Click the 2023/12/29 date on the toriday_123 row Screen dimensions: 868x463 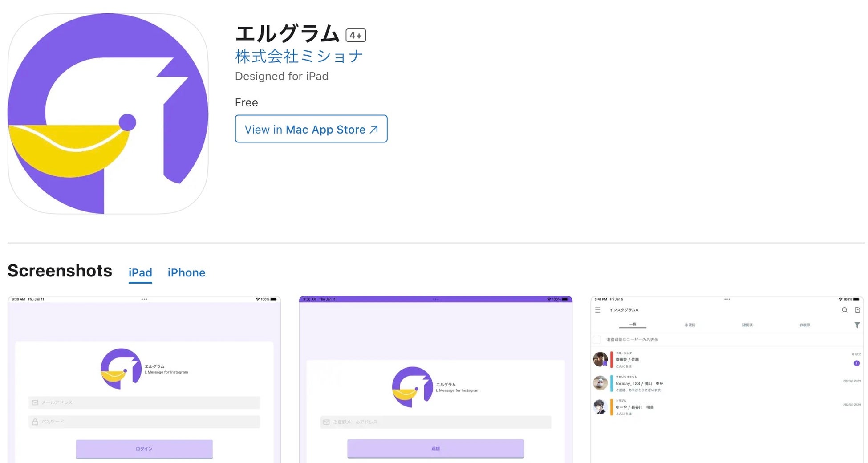pos(852,381)
